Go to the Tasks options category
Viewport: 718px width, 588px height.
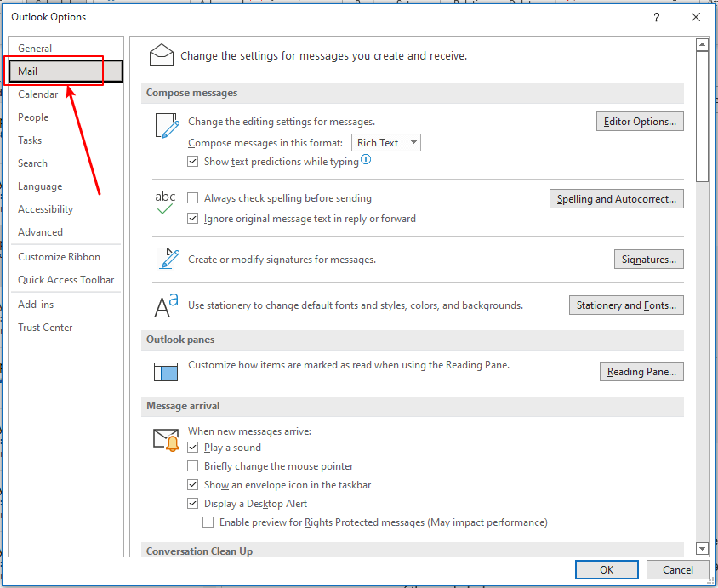pyautogui.click(x=66, y=140)
